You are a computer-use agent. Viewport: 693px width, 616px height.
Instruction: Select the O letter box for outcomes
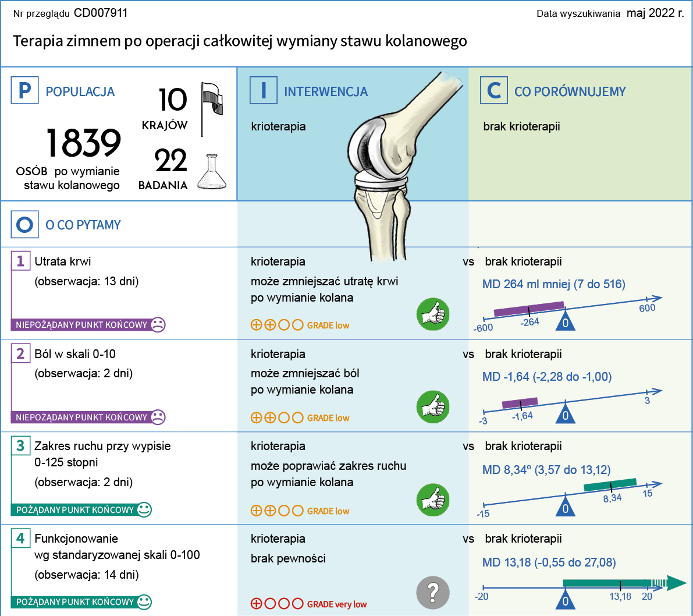[x=25, y=225]
